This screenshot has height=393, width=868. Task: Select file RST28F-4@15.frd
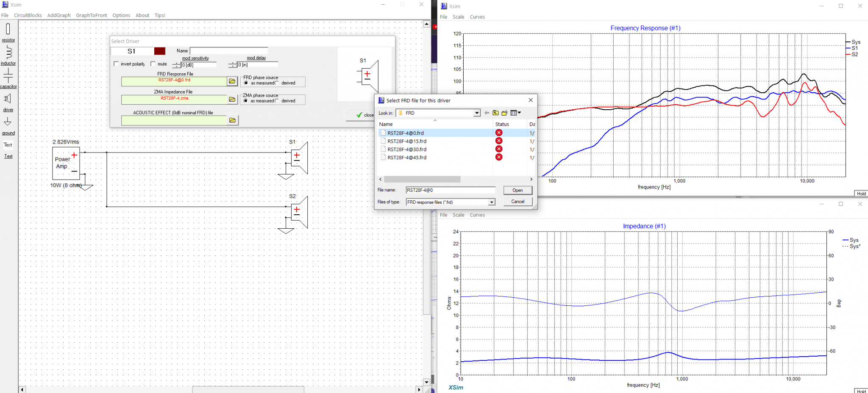[x=407, y=141]
